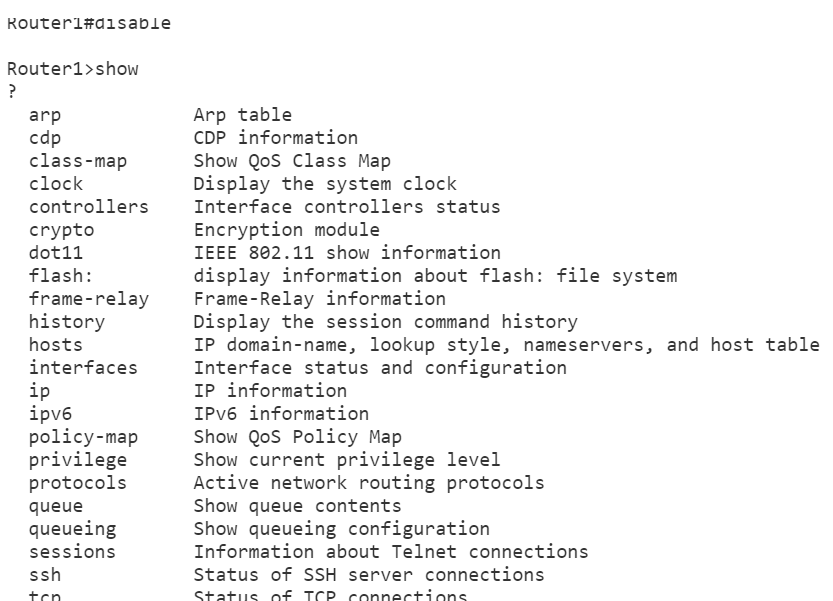Click the 'class-map' command in list
This screenshot has width=833, height=601.
[x=78, y=161]
